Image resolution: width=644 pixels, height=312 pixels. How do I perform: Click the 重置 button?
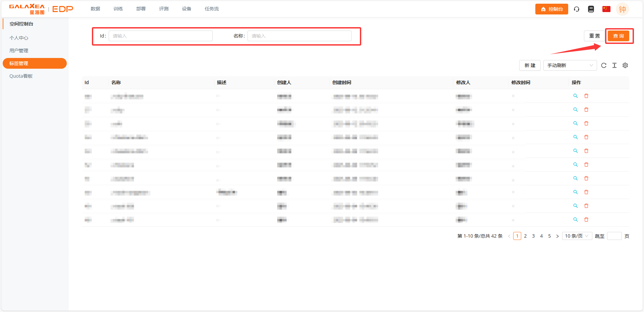pyautogui.click(x=594, y=36)
